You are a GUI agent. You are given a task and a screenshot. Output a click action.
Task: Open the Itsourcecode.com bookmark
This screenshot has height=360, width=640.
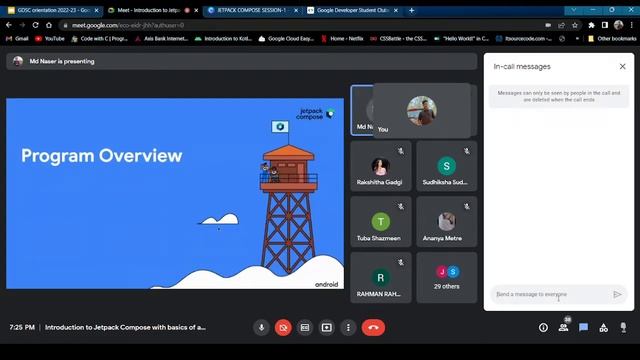click(524, 39)
